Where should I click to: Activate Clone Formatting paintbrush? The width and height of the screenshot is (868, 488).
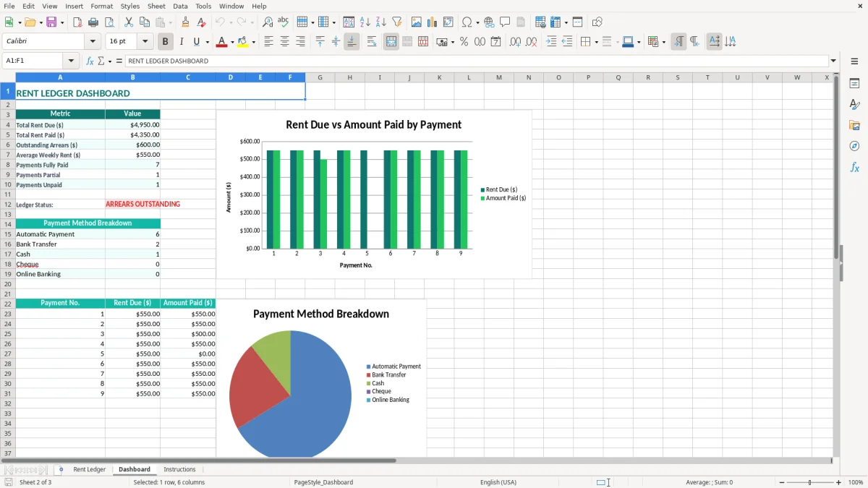(186, 22)
